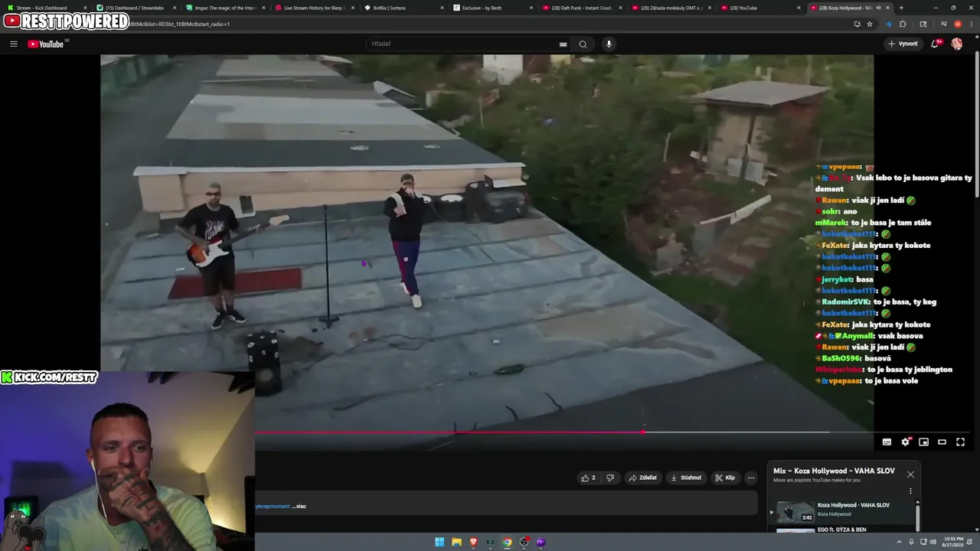Expand description with '...viac'

tap(299, 506)
